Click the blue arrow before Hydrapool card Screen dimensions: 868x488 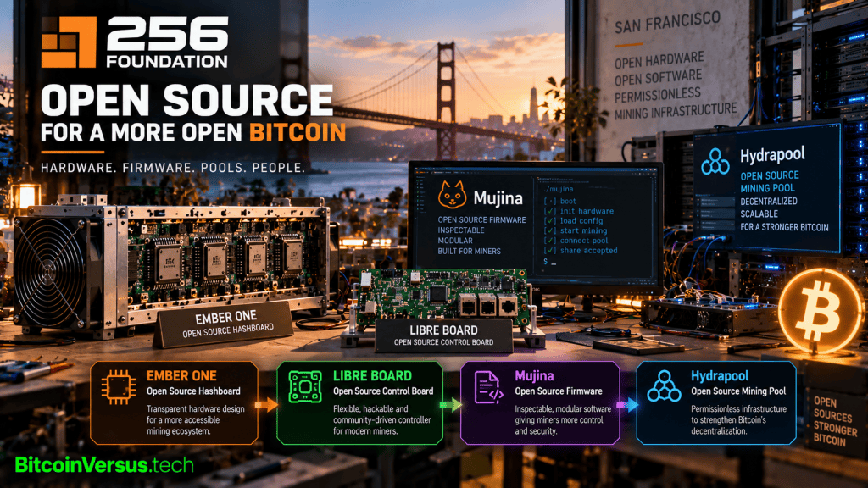627,405
